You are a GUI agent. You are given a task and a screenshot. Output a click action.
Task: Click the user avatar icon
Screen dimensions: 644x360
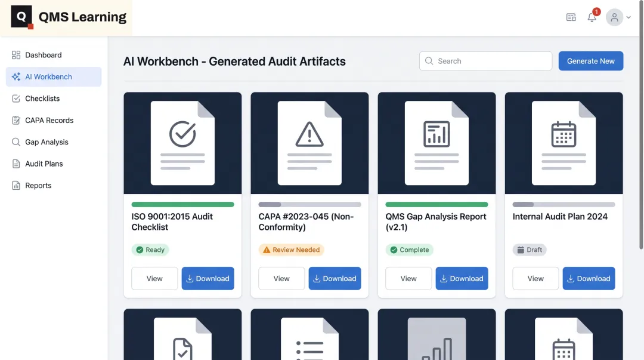point(614,17)
